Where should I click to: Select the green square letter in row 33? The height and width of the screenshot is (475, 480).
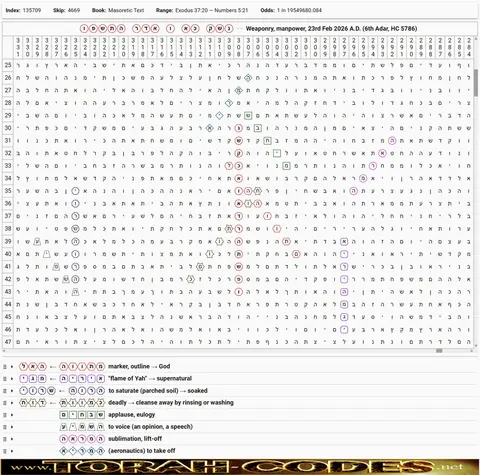click(286, 166)
